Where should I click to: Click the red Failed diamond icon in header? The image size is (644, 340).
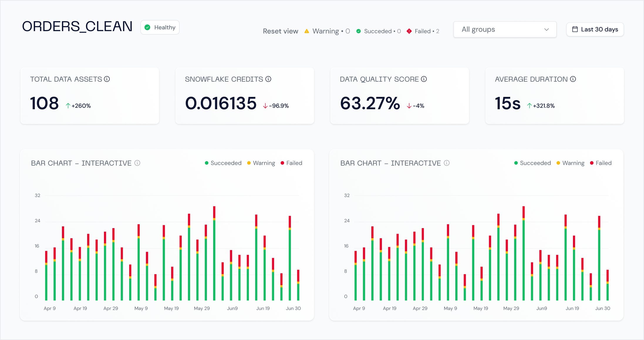409,31
